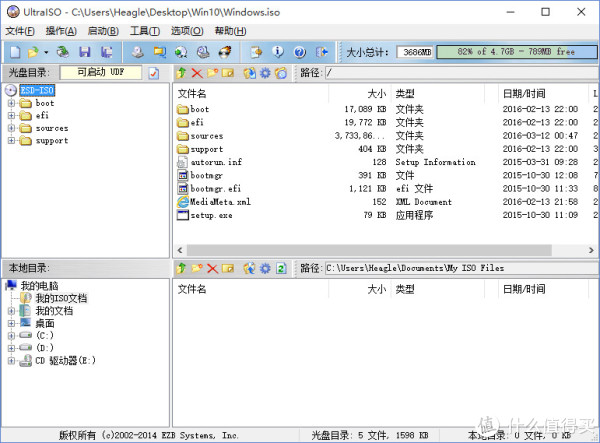Sort the disc file list by 类型
This screenshot has width=600, height=443.
438,94
